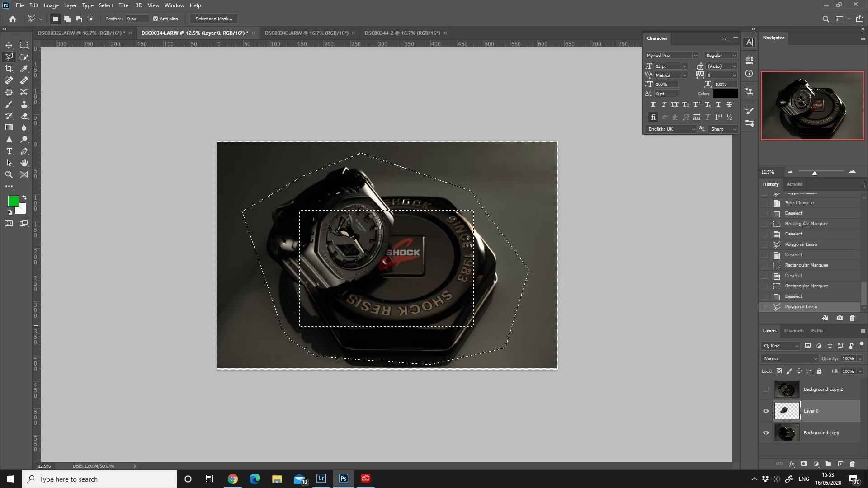Select the Eyedropper tool
This screenshot has width=868, height=488.
tap(24, 69)
